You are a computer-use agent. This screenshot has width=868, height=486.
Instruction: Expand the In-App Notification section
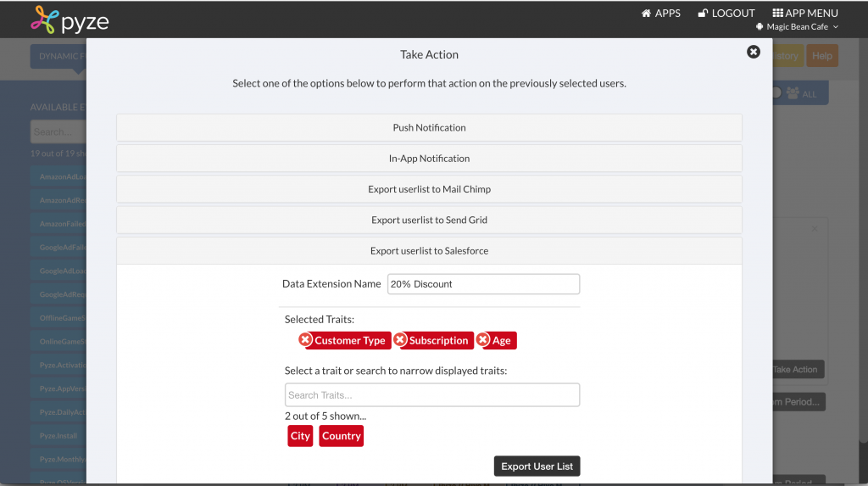(x=429, y=159)
